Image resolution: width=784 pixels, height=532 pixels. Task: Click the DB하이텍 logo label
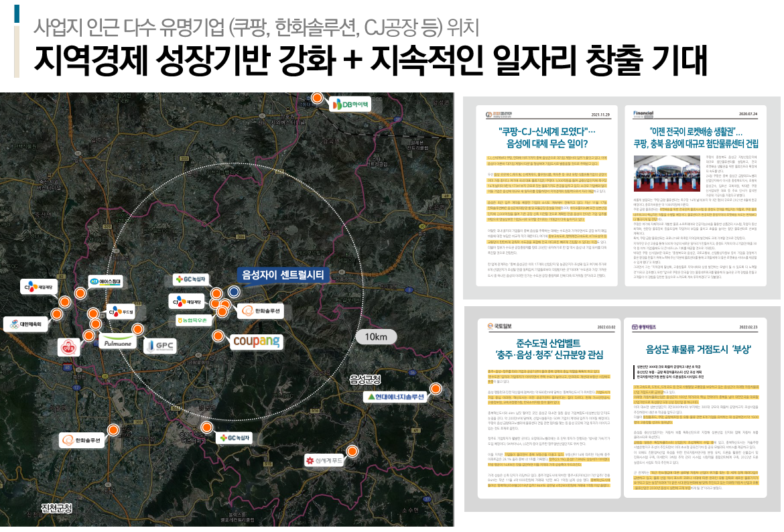tap(351, 105)
